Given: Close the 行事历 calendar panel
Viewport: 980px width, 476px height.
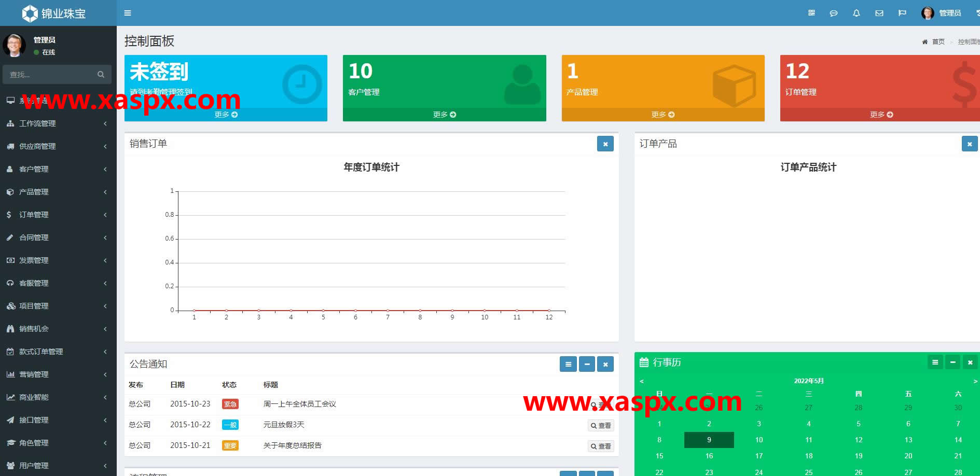Looking at the screenshot, I should [970, 362].
